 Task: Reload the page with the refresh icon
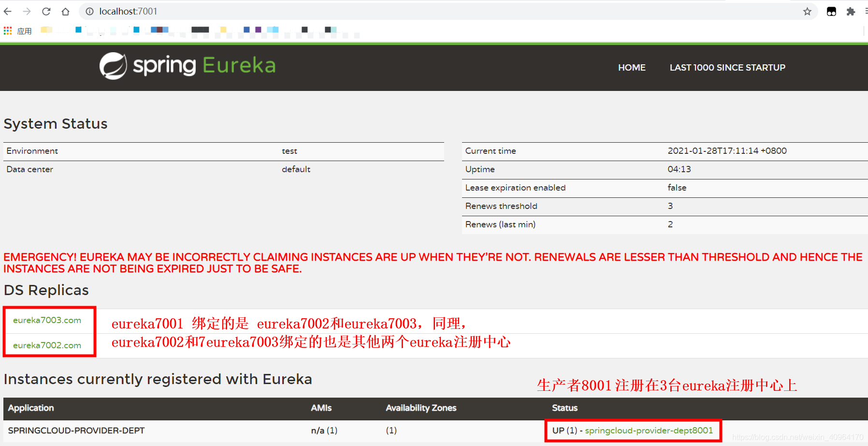pos(46,11)
